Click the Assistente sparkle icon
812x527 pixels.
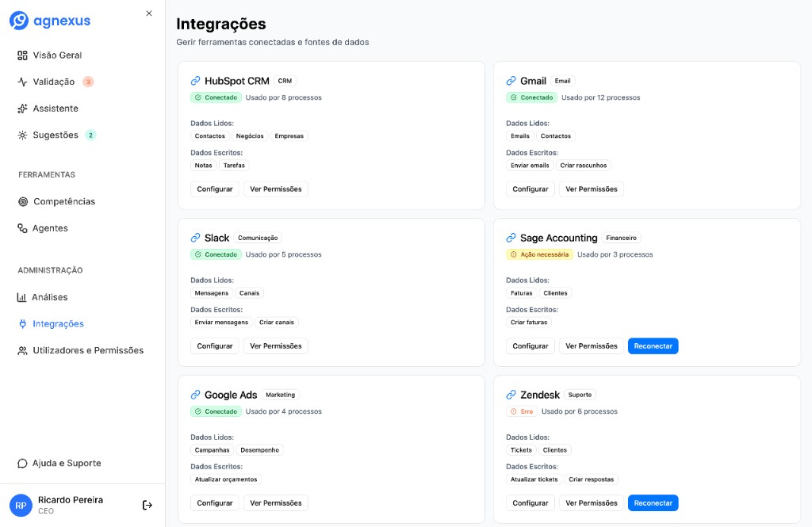point(22,109)
